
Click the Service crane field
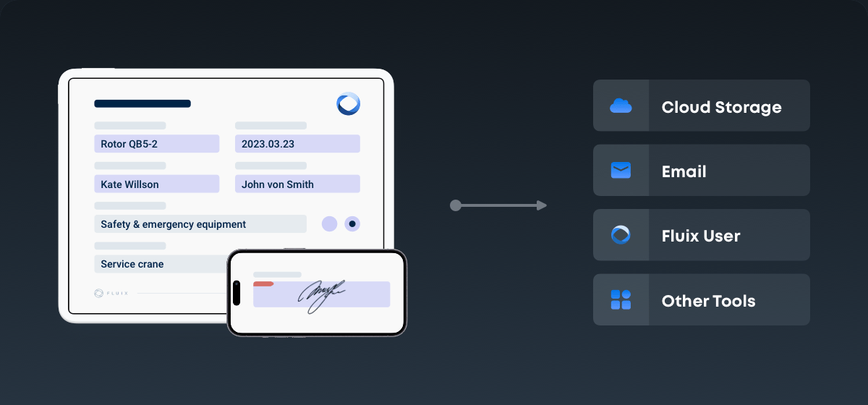pos(161,264)
